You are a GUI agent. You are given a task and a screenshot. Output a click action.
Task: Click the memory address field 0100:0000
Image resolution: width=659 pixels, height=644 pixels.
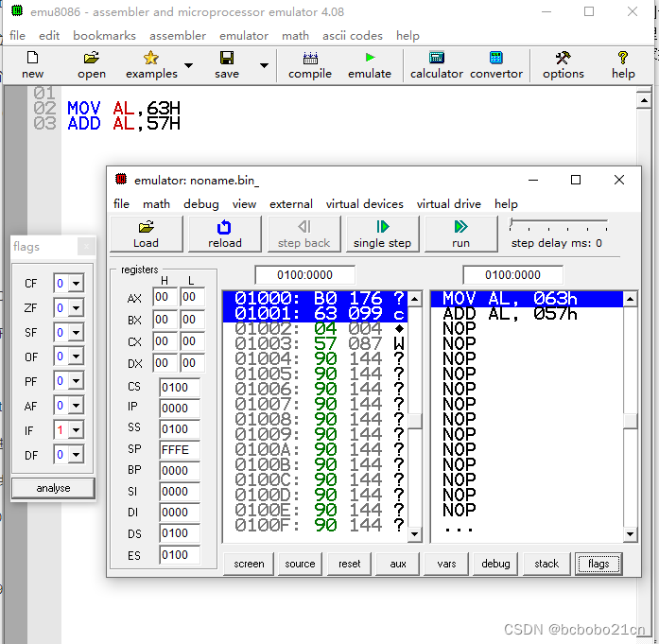pyautogui.click(x=304, y=275)
